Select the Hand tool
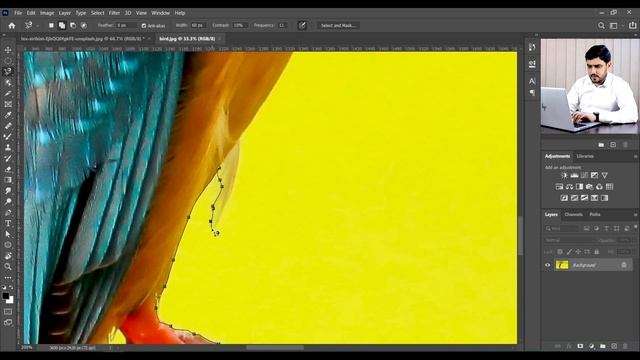Screen dimensions: 640x360 8,256
